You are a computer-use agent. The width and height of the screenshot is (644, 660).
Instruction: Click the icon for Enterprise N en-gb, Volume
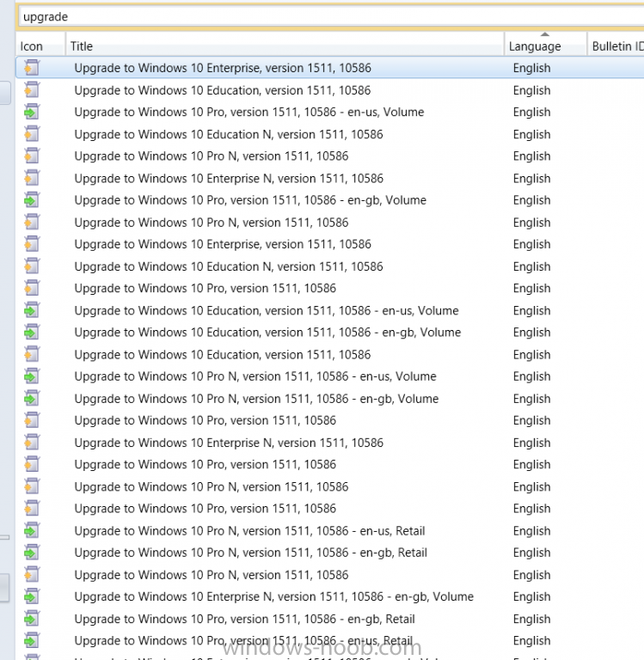32,596
